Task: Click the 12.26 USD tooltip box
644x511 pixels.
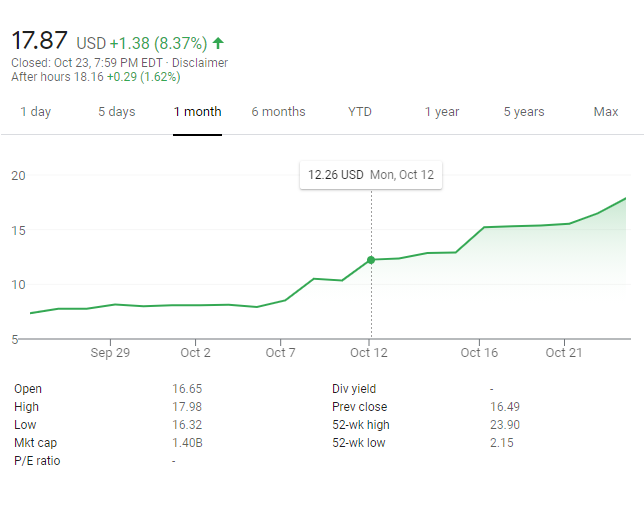Action: [x=370, y=175]
